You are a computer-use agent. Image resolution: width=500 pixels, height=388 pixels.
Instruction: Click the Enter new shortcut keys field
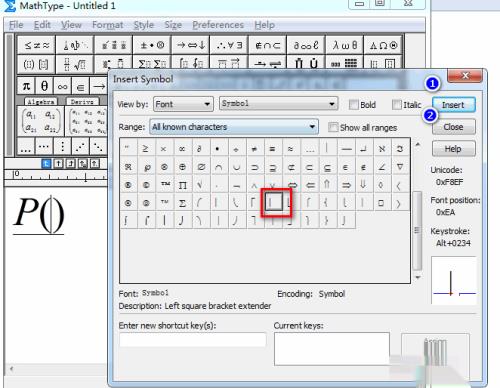193,340
